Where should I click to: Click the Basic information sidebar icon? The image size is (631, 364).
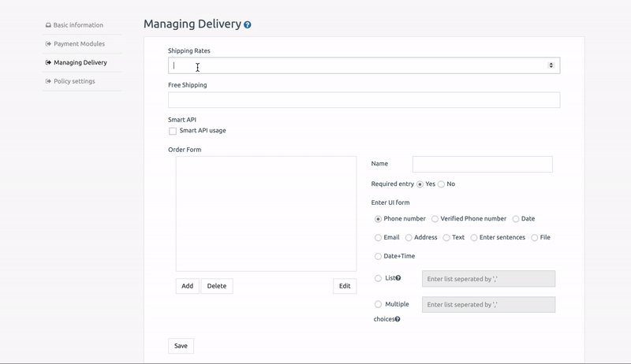tap(49, 25)
